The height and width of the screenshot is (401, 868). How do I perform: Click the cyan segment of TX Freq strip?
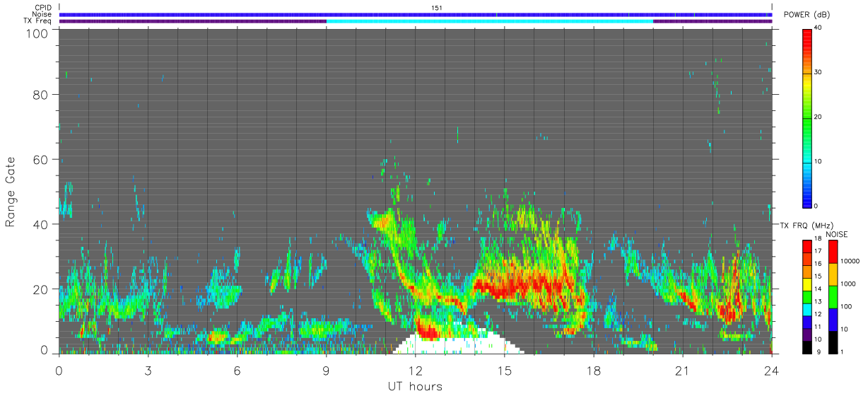click(489, 21)
